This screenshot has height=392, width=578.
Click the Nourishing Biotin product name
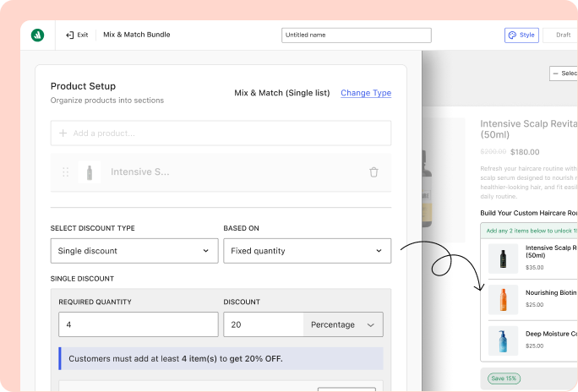click(x=551, y=292)
